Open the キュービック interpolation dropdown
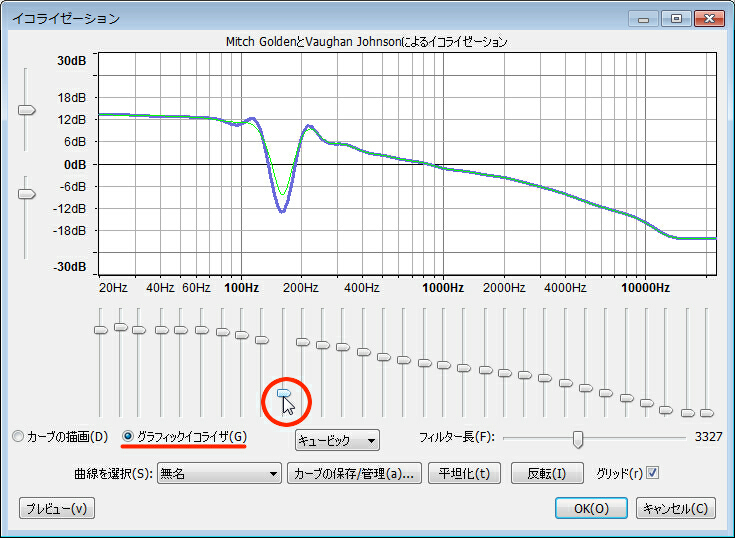Image resolution: width=735 pixels, height=538 pixels. pos(337,441)
